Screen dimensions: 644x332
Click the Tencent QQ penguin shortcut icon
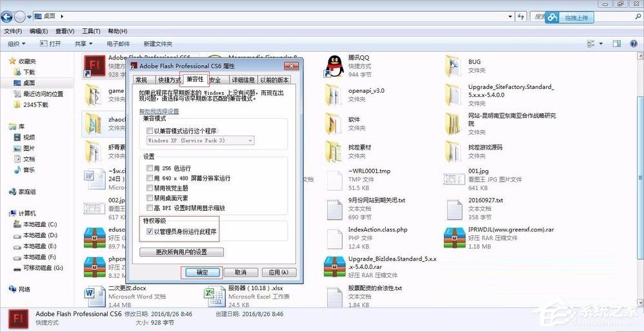pyautogui.click(x=333, y=66)
